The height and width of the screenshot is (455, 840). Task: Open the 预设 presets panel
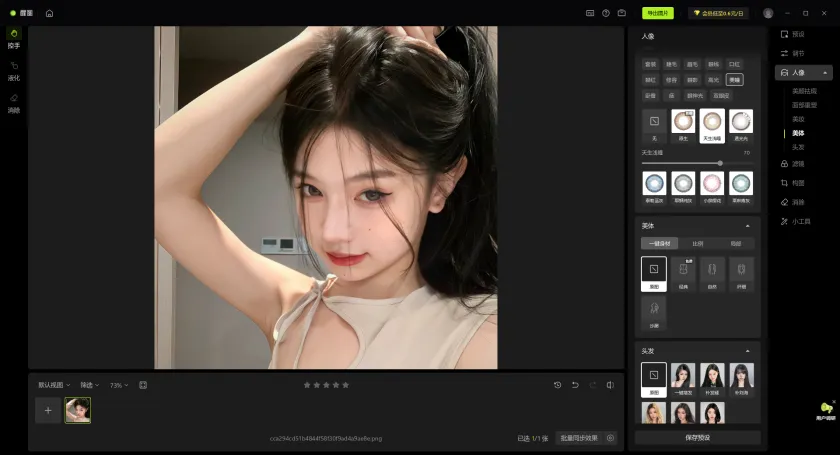793,34
